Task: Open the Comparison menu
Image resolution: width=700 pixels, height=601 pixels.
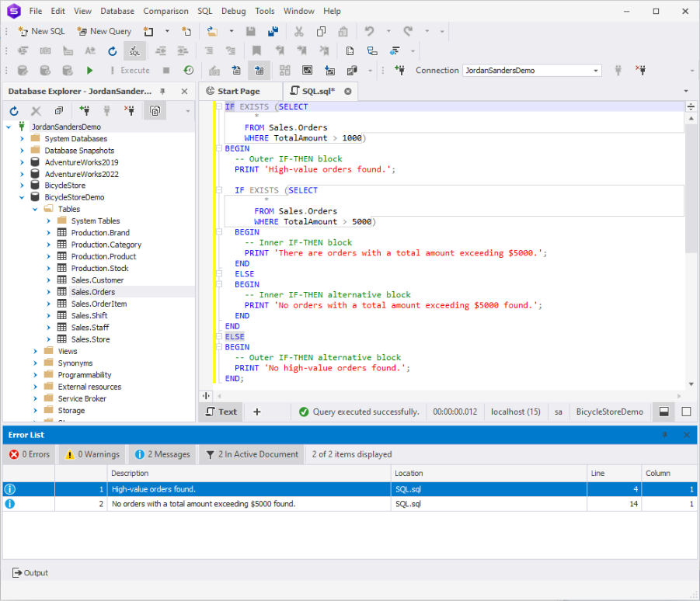Action: [x=165, y=11]
